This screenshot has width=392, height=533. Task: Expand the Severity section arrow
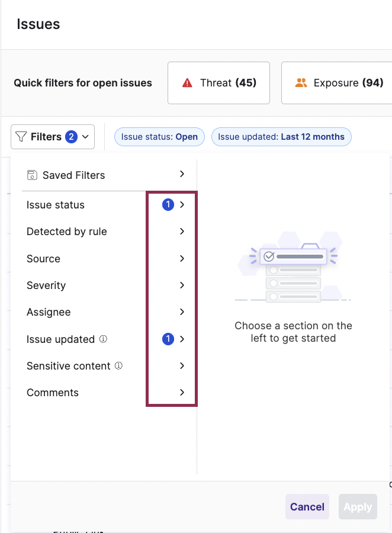(x=182, y=285)
